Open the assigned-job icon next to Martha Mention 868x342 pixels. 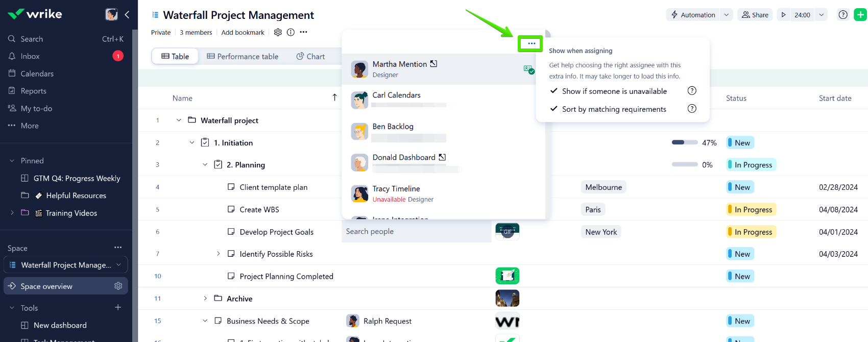(529, 69)
